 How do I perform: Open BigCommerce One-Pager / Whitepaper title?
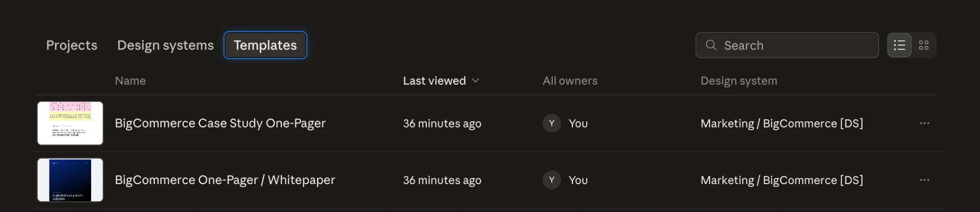tap(225, 180)
